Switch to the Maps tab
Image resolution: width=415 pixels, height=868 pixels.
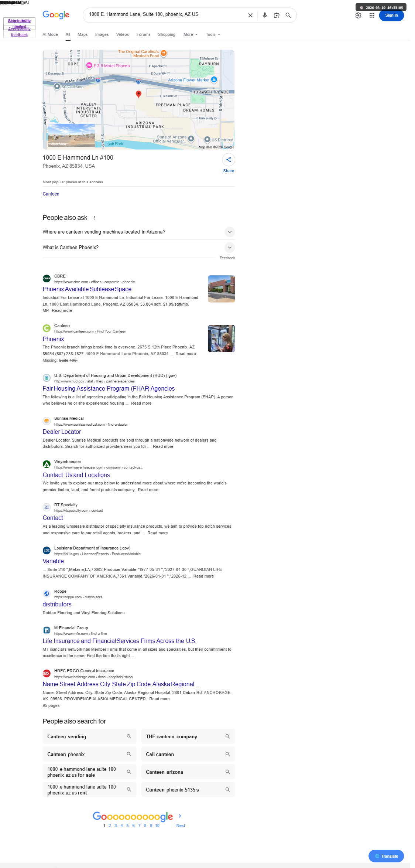pyautogui.click(x=83, y=34)
